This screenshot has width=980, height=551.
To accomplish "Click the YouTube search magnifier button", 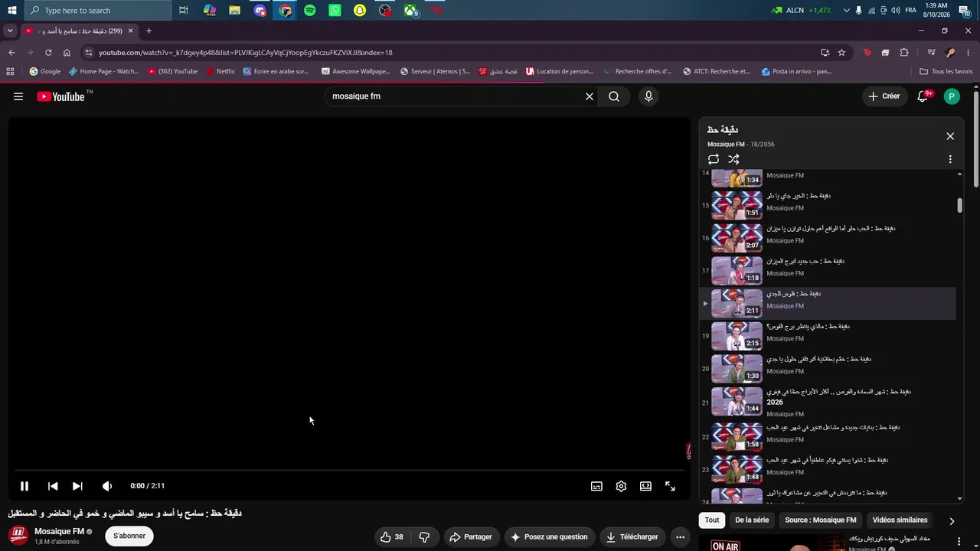I will click(614, 96).
